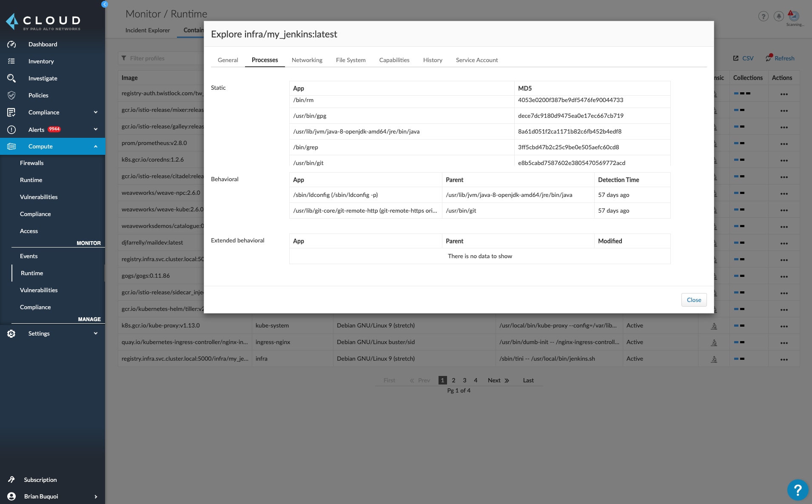Screen dimensions: 812x504
Task: Click the Investigate magnifier icon
Action: [11, 78]
